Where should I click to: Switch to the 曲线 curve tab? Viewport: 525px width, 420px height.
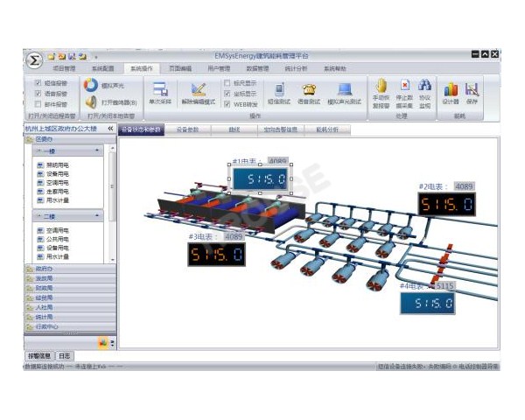coord(234,129)
